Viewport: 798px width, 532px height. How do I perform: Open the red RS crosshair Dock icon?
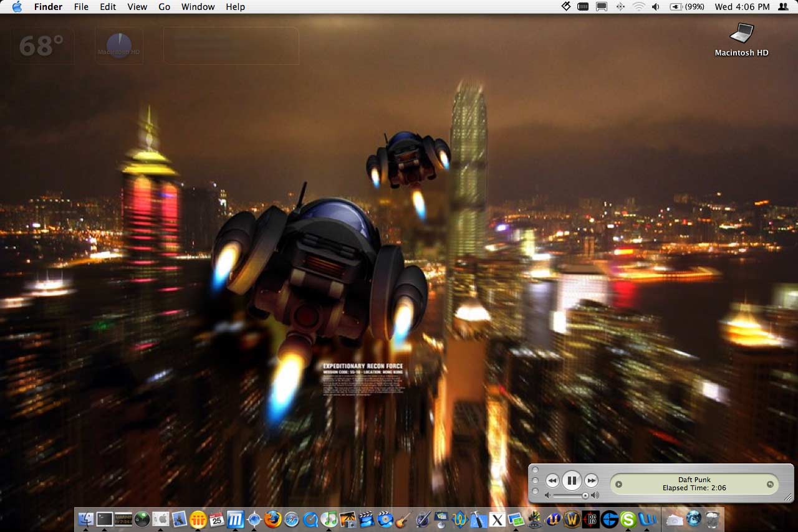[591, 519]
